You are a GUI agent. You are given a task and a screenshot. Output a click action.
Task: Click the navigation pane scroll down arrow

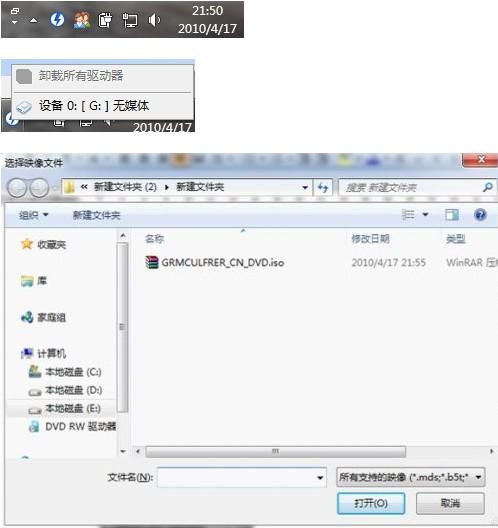click(123, 452)
